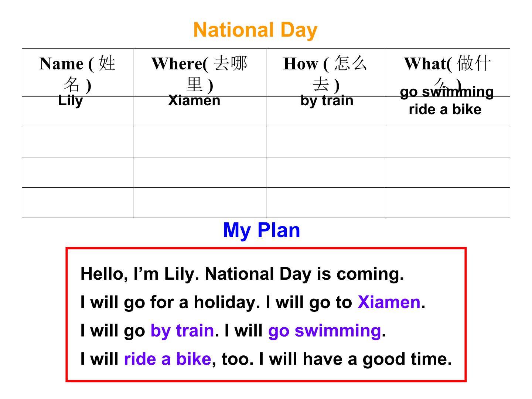Click empty Name cell in third row
Screen dimensions: 532x399
coord(78,142)
